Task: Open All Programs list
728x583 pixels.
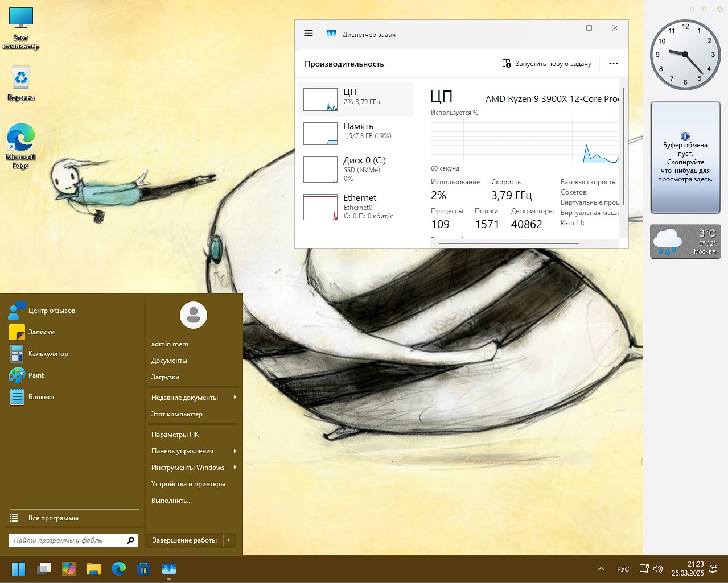Action: 54,518
